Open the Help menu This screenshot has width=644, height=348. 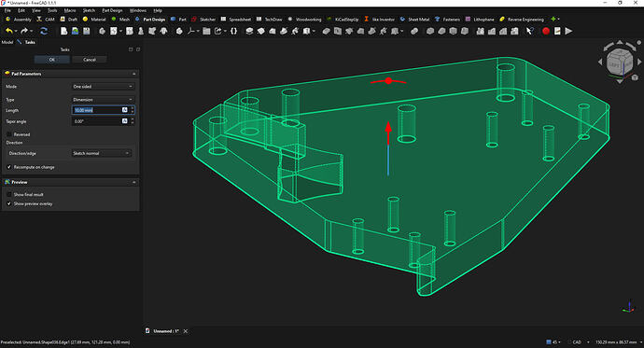pyautogui.click(x=158, y=10)
